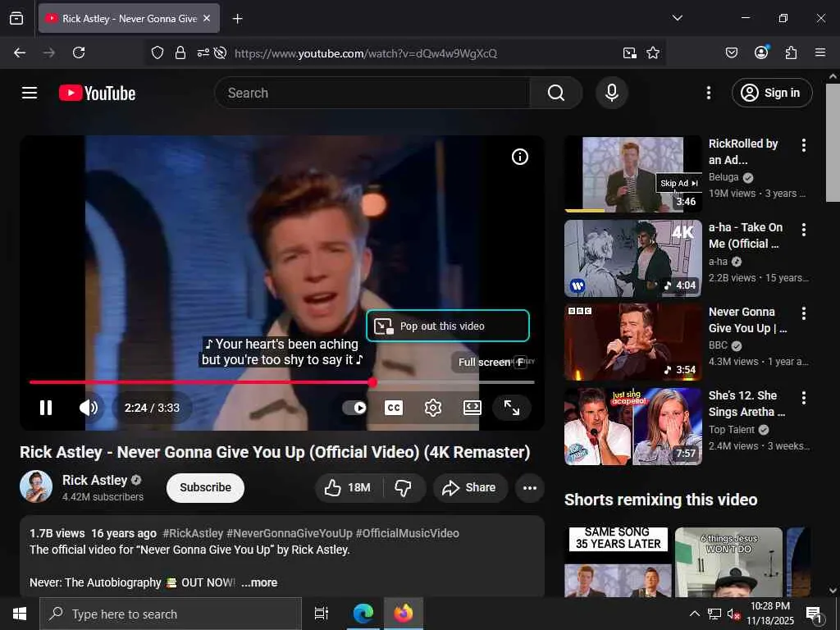840x630 pixels.
Task: Open a new browser tab
Action: pos(238,18)
